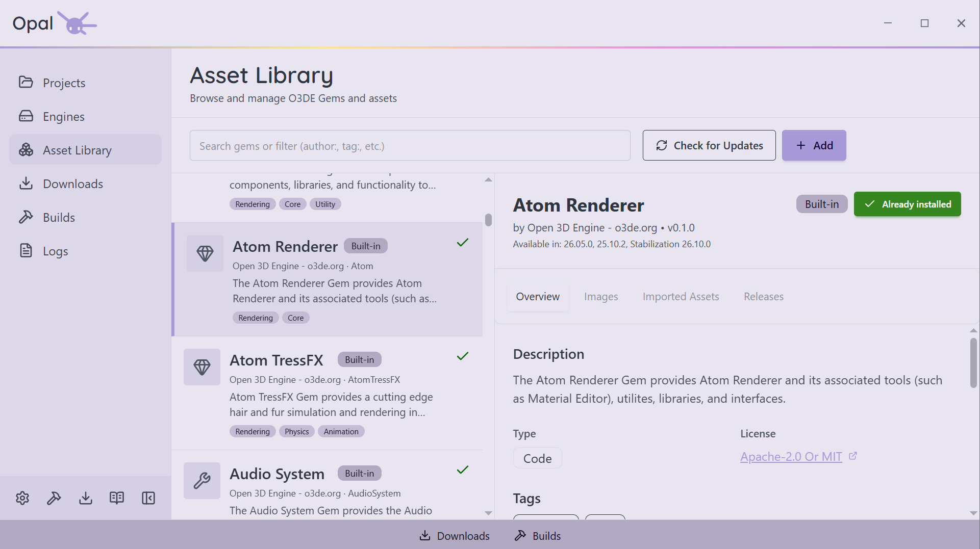Image resolution: width=980 pixels, height=549 pixels.
Task: Switch to the Images tab
Action: 601,297
